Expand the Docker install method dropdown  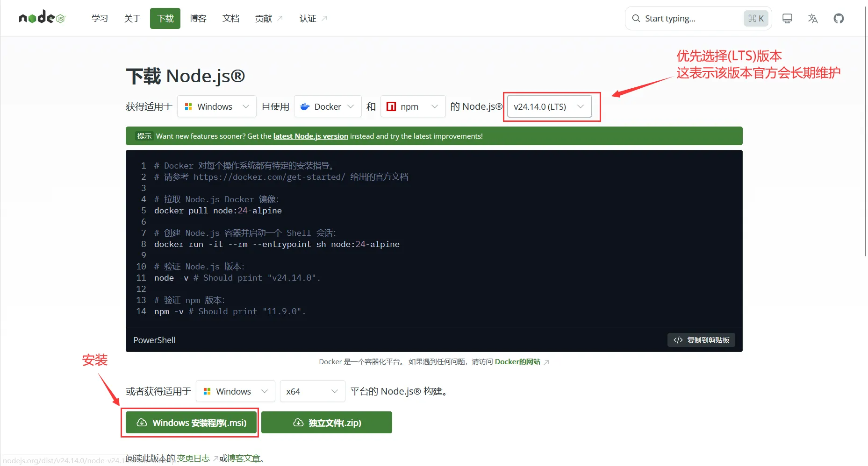pyautogui.click(x=328, y=106)
